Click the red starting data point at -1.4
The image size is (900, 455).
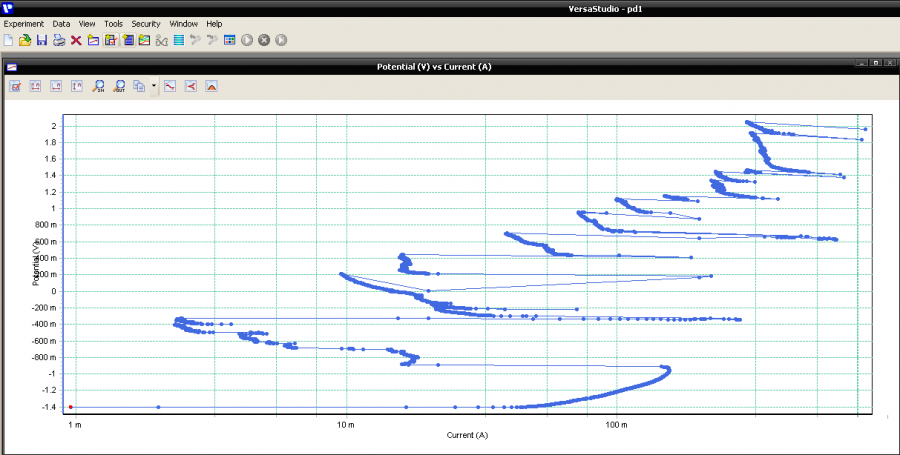(71, 407)
